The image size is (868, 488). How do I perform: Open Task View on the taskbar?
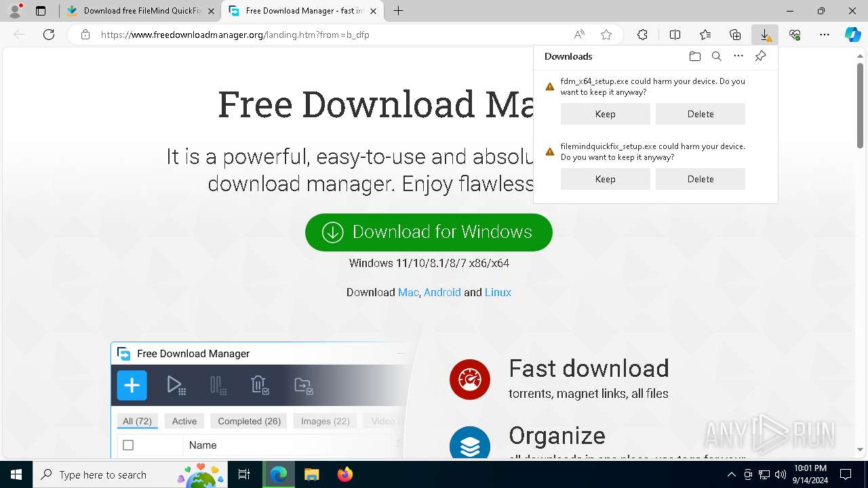[244, 474]
